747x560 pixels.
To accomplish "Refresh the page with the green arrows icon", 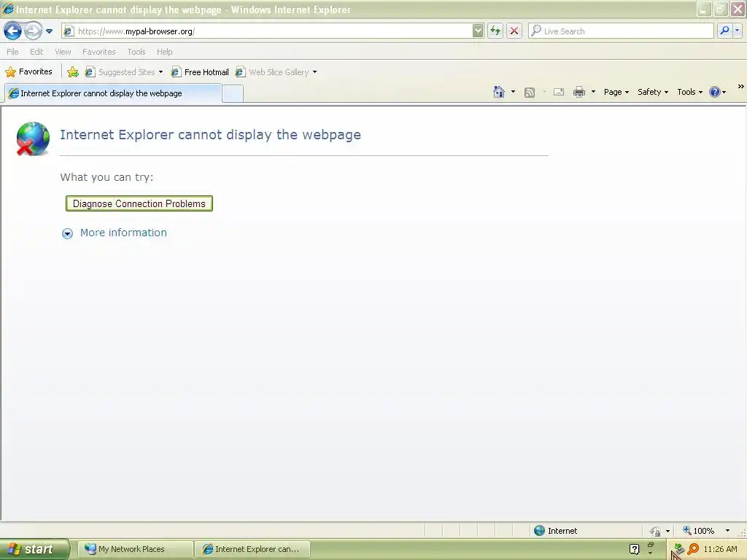I will pos(495,31).
